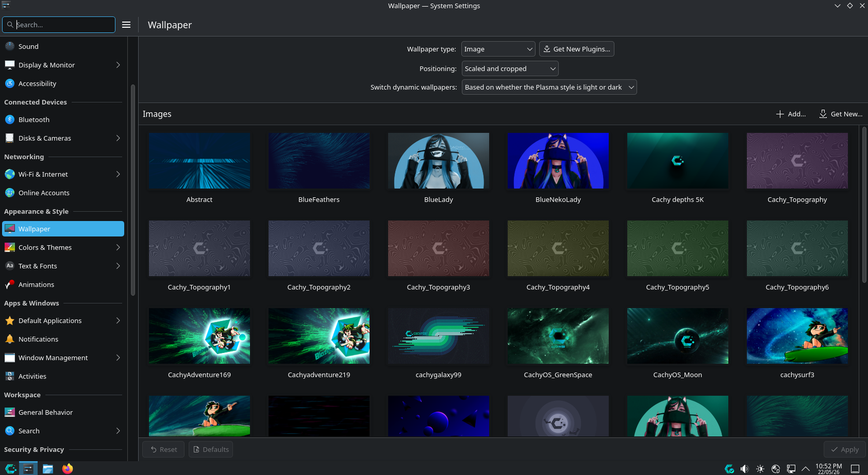
Task: Open the hamburger menu beside the search field
Action: [126, 25]
